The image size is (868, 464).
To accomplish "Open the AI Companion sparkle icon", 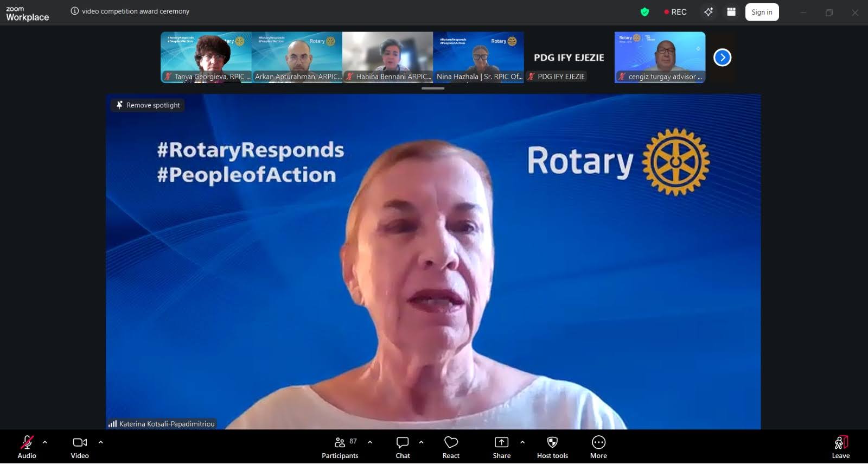I will [x=709, y=12].
